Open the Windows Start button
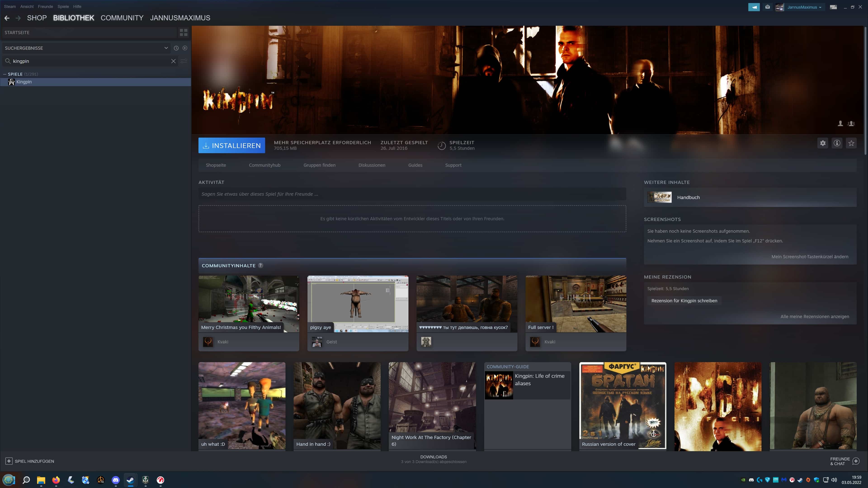 9,480
